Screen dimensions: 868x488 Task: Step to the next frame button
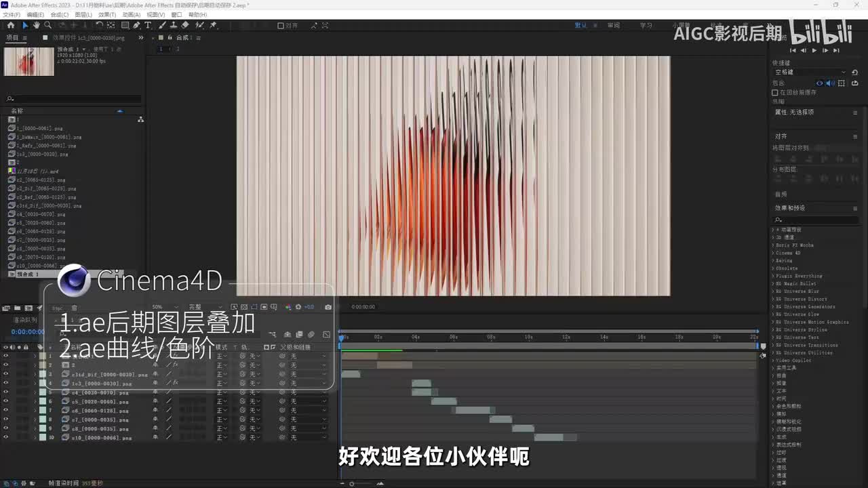click(825, 51)
